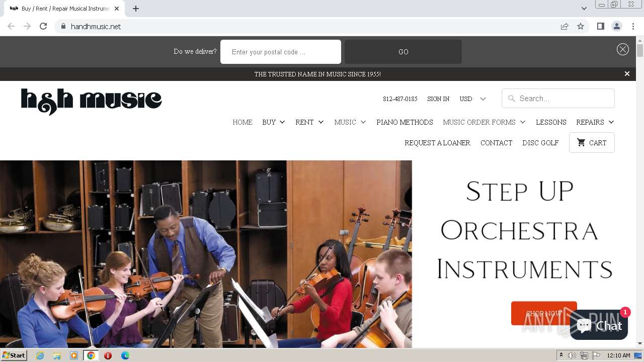Click the GO delivery check button
This screenshot has width=644, height=362.
point(403,52)
